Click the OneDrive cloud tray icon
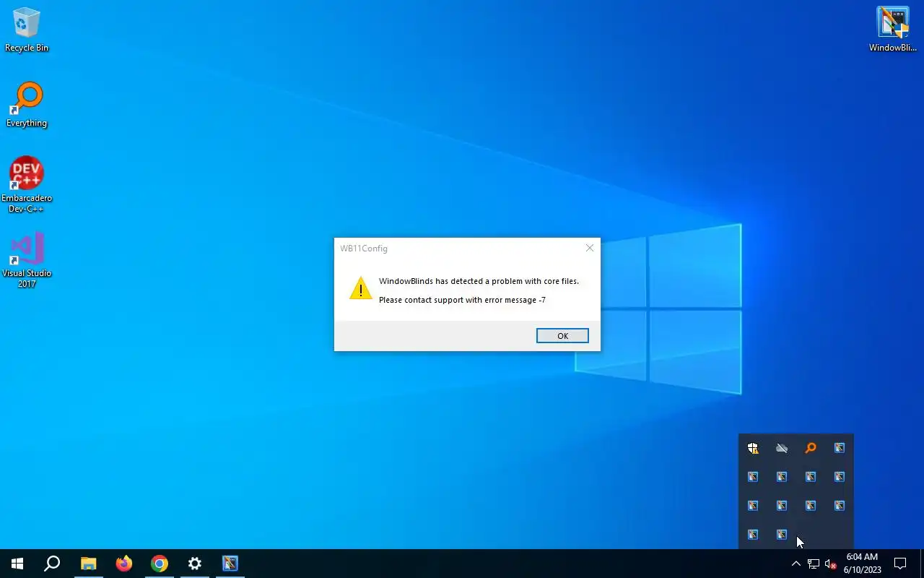The width and height of the screenshot is (924, 578). pyautogui.click(x=782, y=448)
